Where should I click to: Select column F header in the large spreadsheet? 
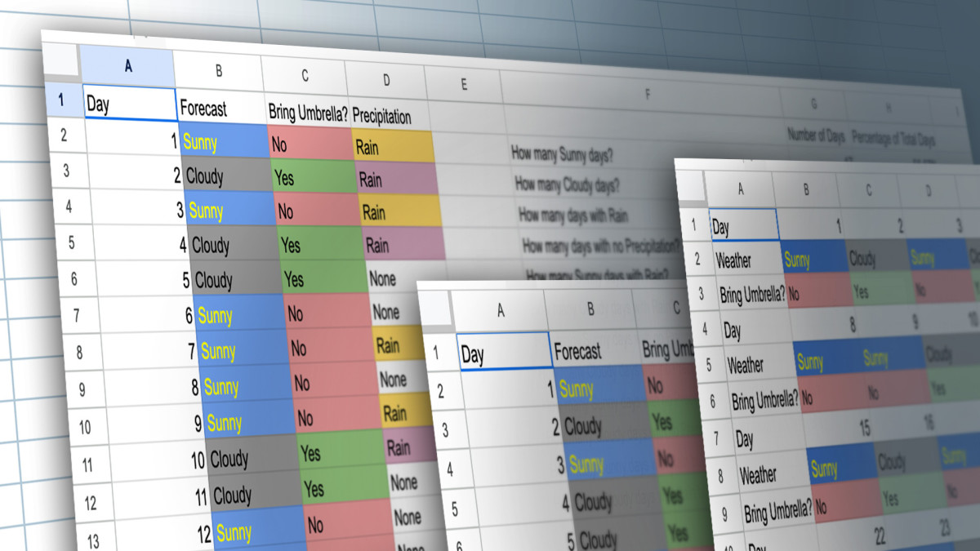tap(645, 93)
